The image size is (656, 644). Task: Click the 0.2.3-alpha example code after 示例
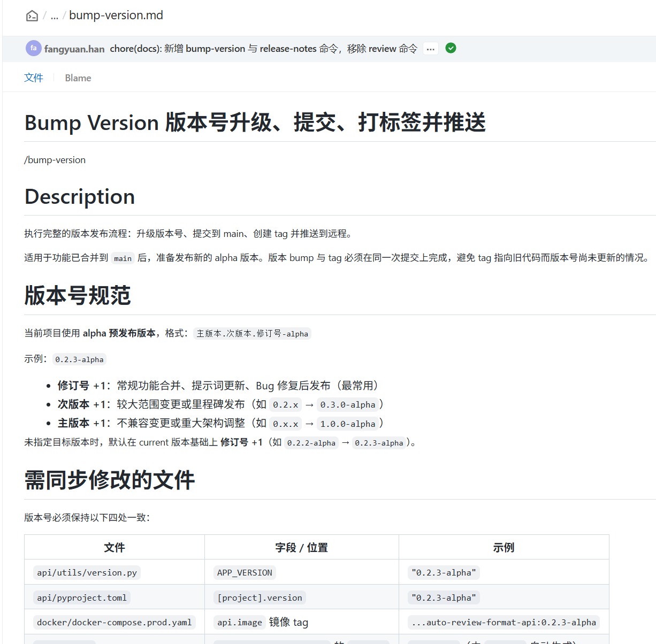(x=79, y=359)
